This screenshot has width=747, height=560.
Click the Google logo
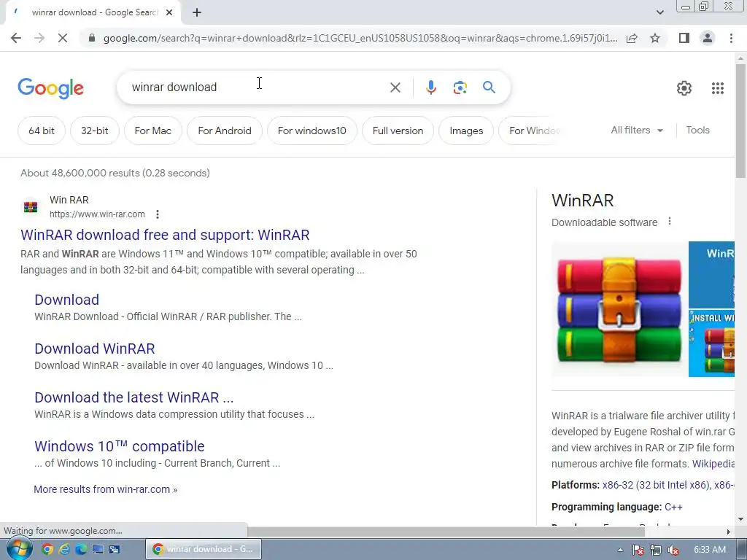[x=50, y=88]
